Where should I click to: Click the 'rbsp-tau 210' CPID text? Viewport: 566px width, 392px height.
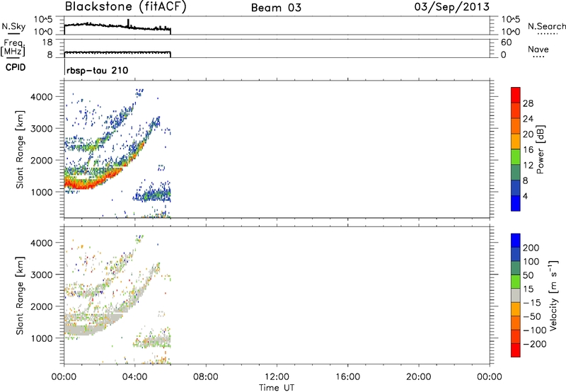pos(97,70)
